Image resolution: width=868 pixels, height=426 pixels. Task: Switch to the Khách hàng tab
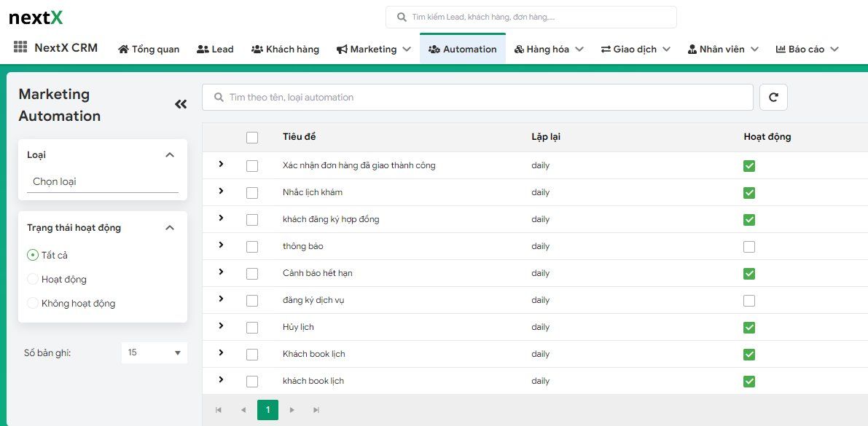(285, 49)
